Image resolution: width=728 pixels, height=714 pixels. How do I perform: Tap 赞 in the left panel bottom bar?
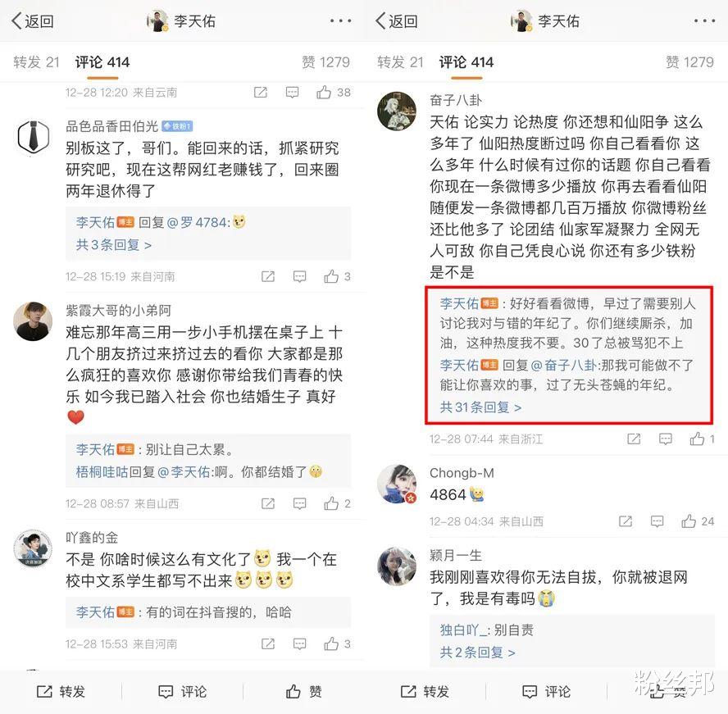pos(303,691)
